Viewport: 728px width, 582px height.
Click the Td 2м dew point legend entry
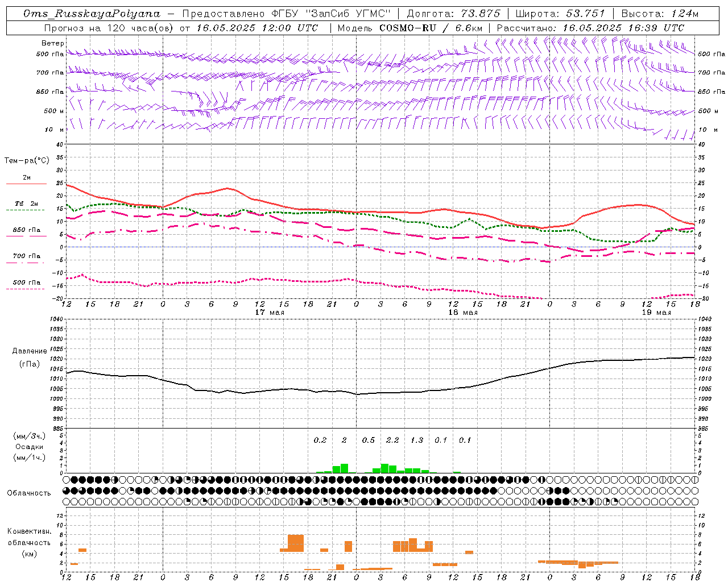coord(27,203)
